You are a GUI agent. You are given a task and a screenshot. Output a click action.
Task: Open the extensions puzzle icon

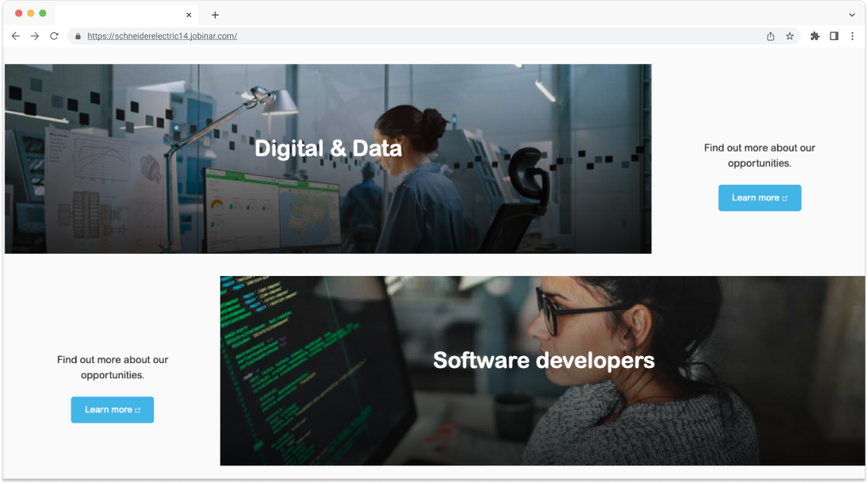[815, 36]
